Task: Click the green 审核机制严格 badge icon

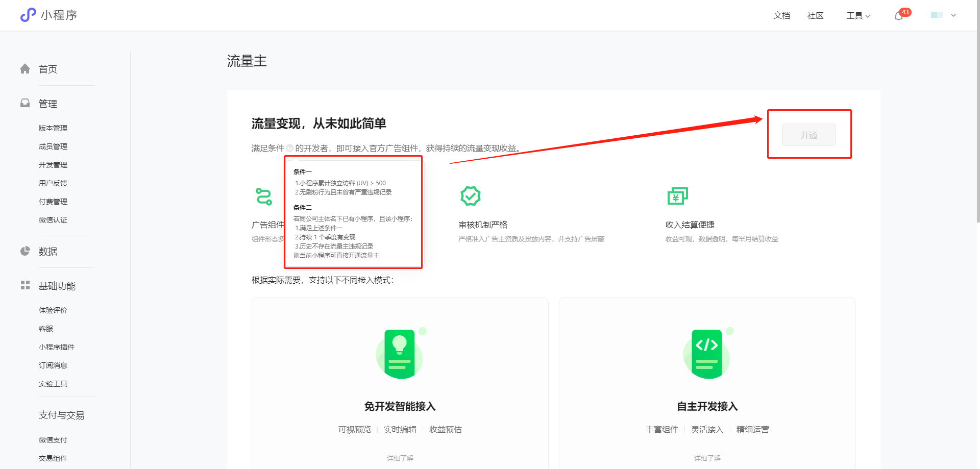Action: point(470,196)
